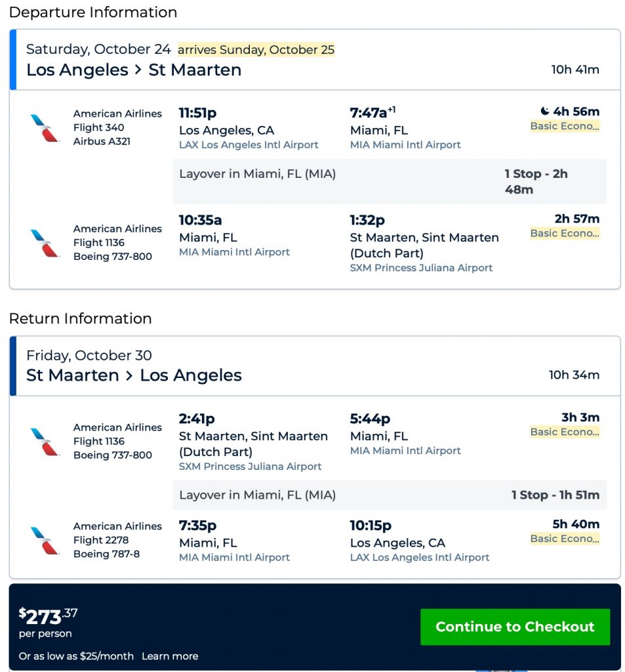Open Basic Economy details under 3h 3m

(x=565, y=432)
